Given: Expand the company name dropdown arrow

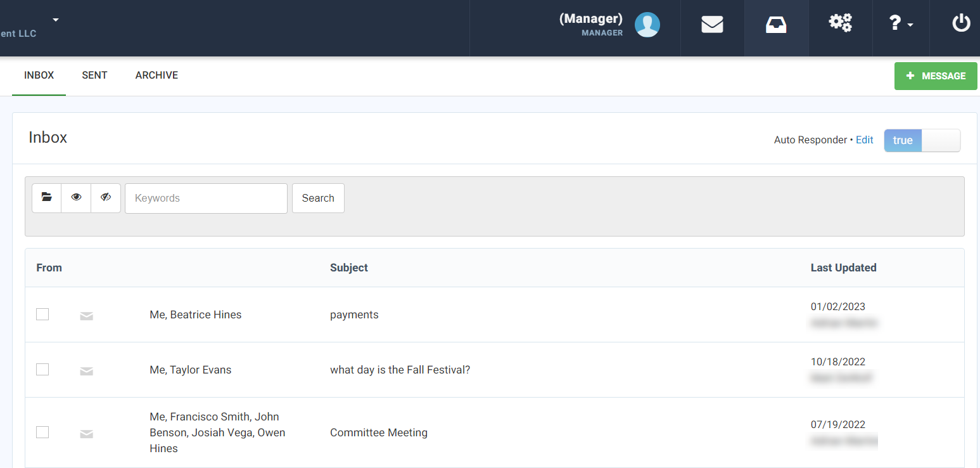Looking at the screenshot, I should [55, 19].
